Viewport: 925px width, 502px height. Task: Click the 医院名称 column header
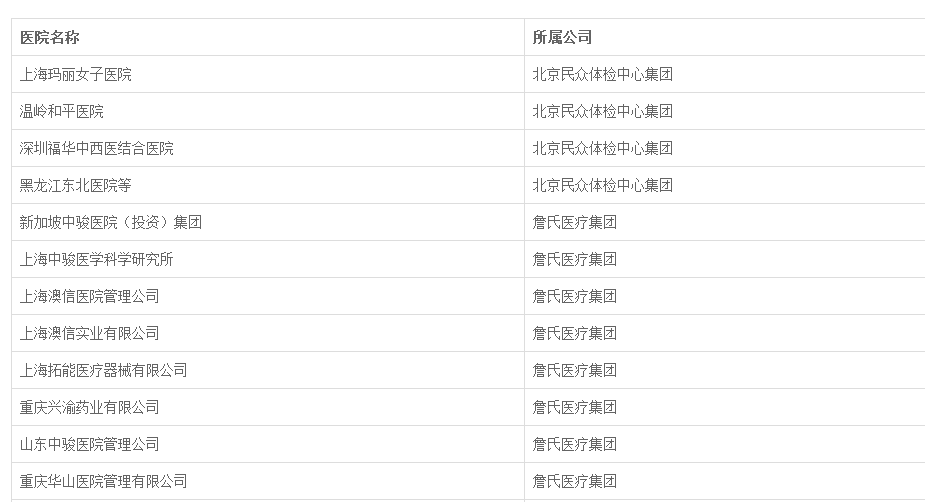coord(50,37)
